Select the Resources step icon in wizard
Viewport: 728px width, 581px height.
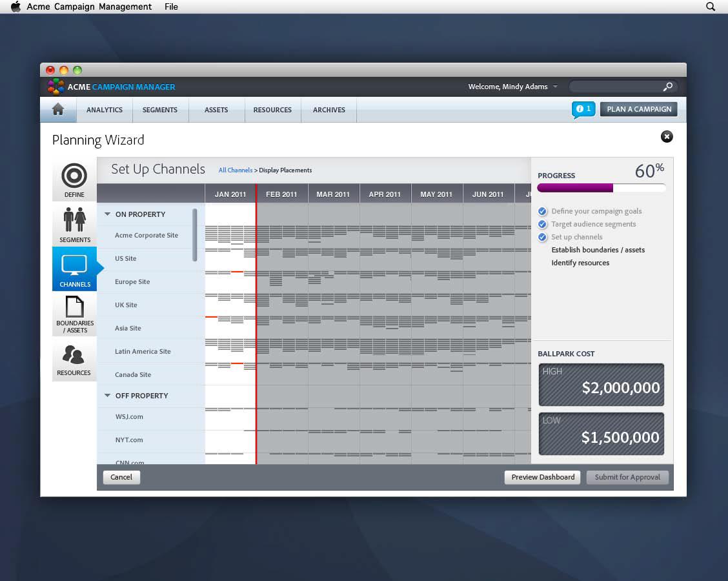[x=74, y=359]
